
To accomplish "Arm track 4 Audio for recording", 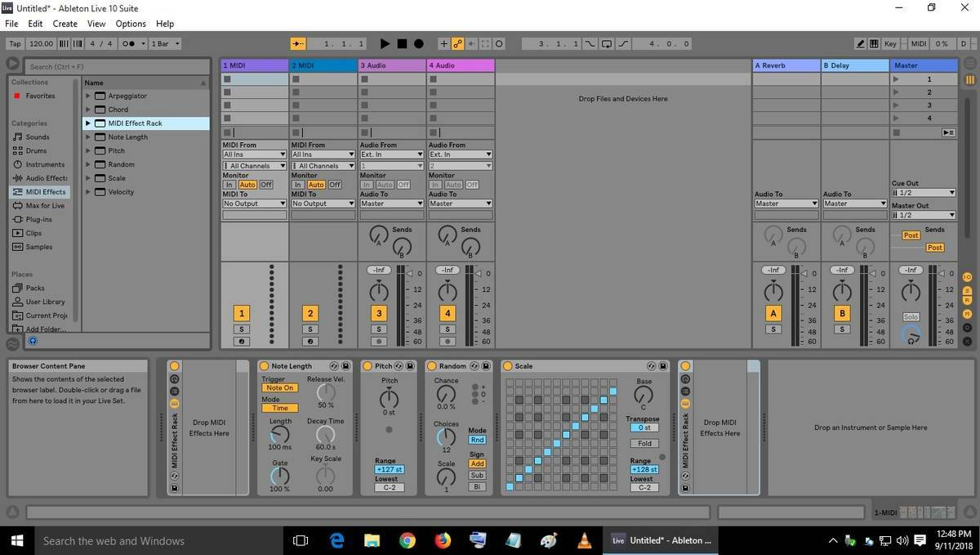I will point(447,342).
